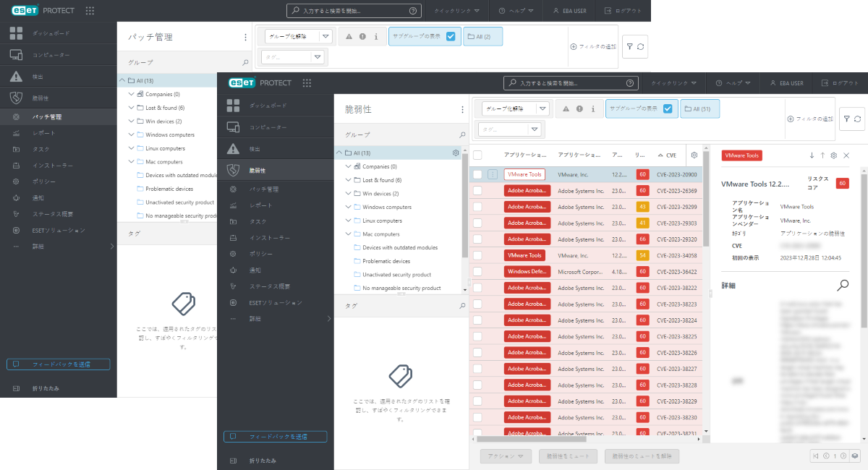Click the 脆弱性をミュート button
Viewport: 868px width, 470px height.
569,456
